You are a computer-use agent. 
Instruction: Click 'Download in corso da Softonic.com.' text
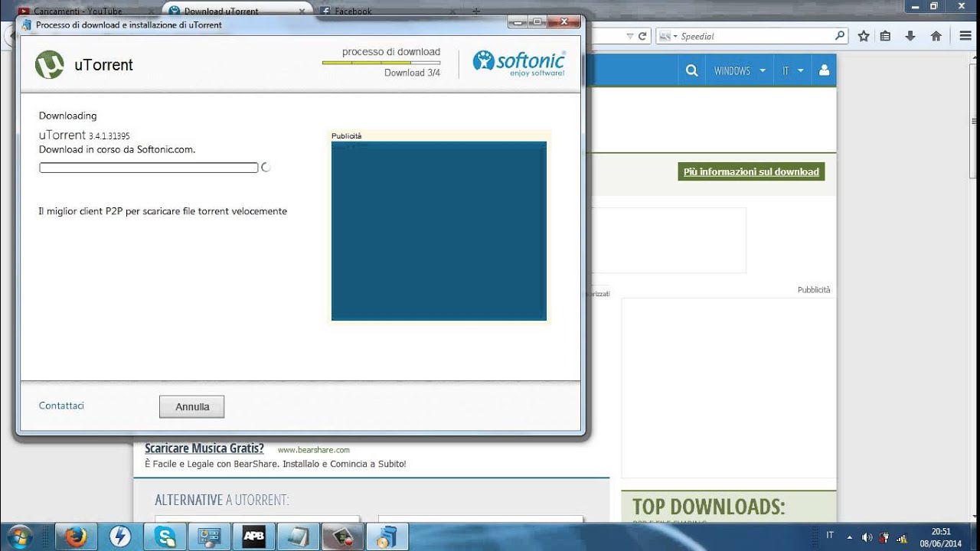tap(117, 149)
